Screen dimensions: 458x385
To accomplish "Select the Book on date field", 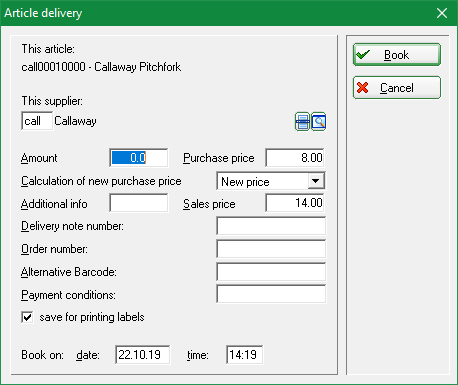I will (x=143, y=355).
